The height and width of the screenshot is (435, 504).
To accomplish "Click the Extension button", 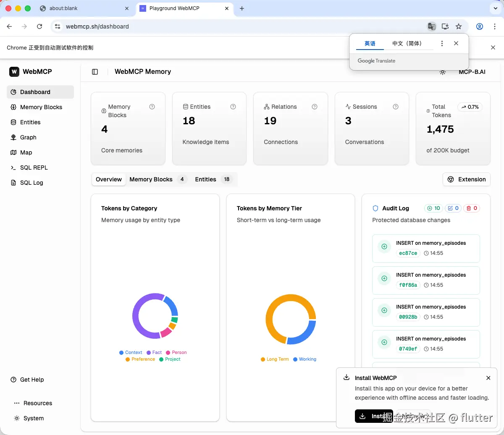I will click(466, 179).
